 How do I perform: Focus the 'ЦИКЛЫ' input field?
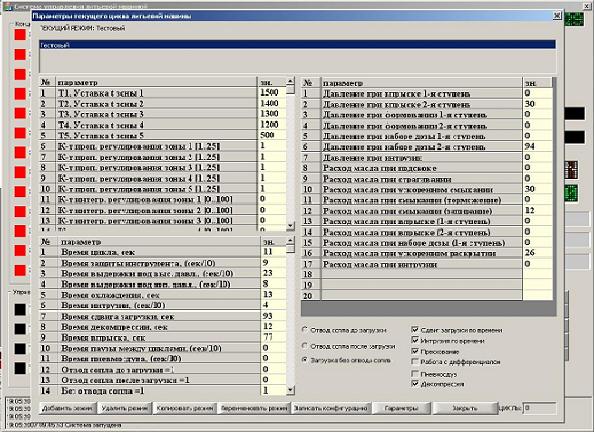coord(539,408)
